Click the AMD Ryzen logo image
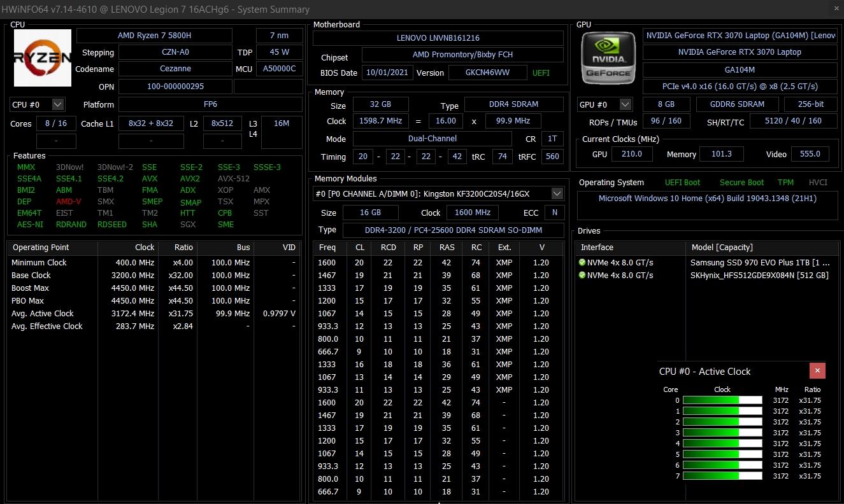 click(x=43, y=58)
